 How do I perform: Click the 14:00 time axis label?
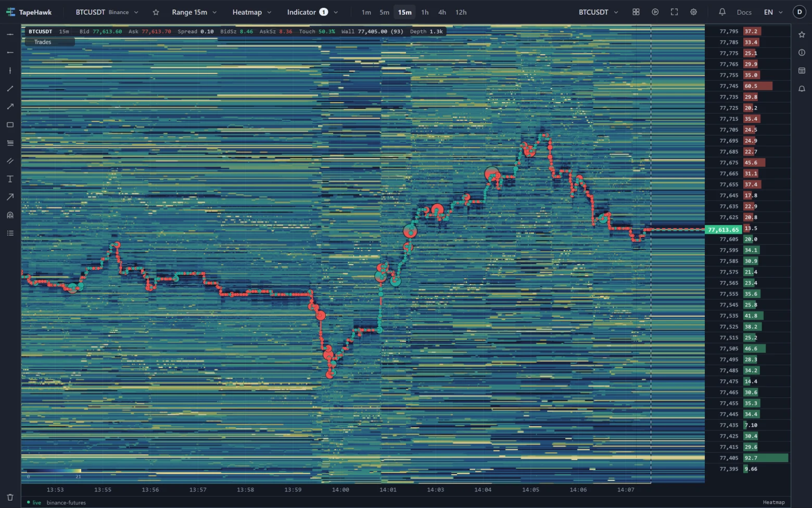click(x=340, y=490)
